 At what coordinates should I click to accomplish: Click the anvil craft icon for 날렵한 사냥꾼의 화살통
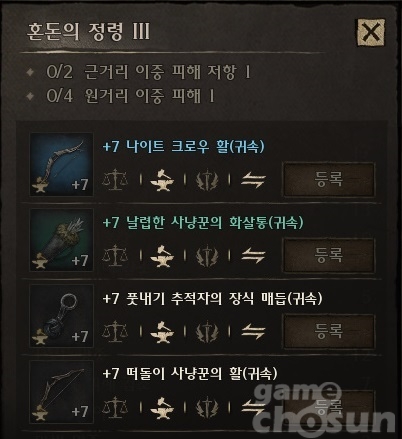pyautogui.click(x=162, y=256)
